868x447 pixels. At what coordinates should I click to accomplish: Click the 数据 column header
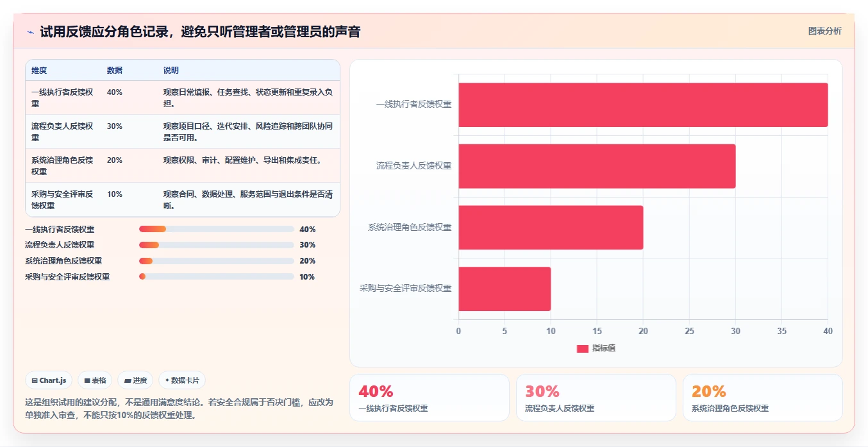[x=115, y=71]
